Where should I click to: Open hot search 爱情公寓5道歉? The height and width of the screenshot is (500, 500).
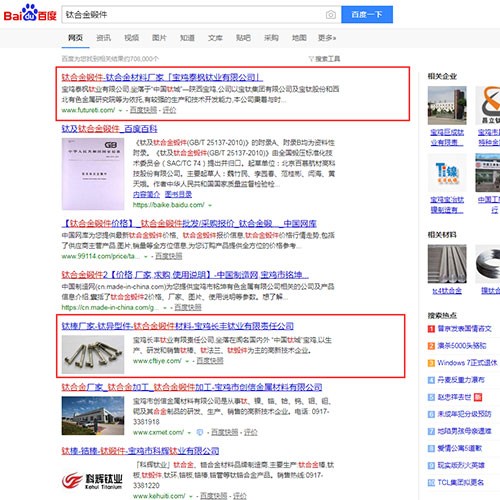click(460, 448)
